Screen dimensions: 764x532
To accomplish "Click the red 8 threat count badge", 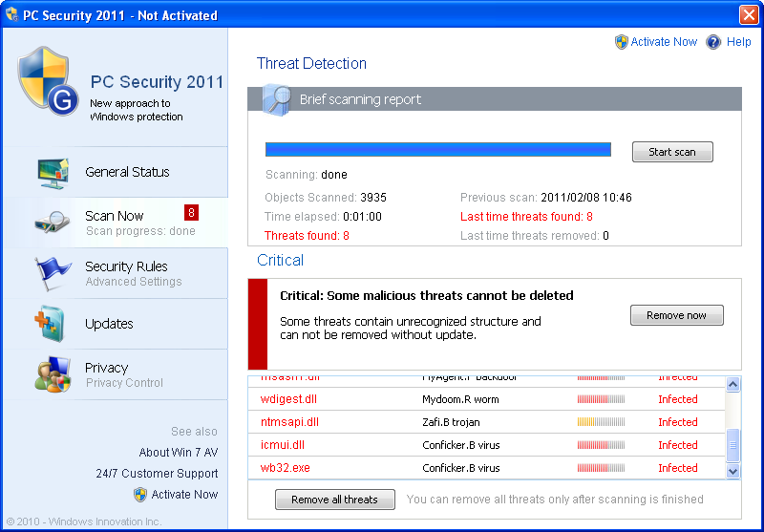I will [x=191, y=212].
